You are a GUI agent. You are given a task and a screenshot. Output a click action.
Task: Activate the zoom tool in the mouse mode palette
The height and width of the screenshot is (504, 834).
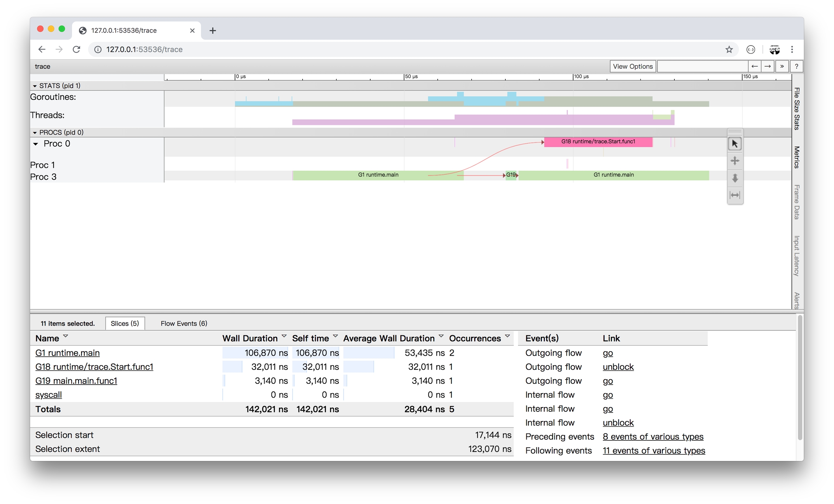734,178
